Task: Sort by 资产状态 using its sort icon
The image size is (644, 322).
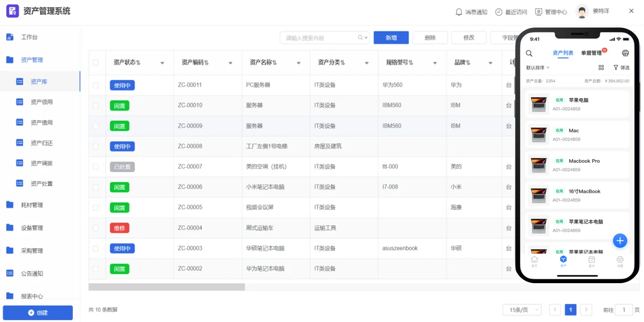Action: point(138,62)
